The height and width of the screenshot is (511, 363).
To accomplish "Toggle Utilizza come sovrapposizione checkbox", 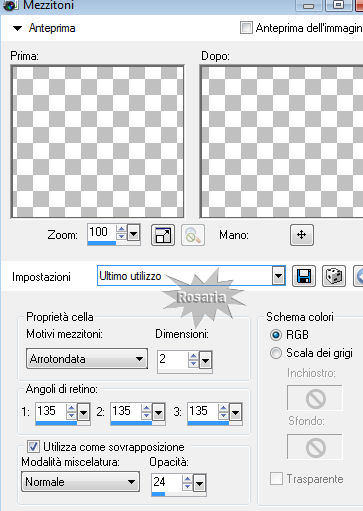I will coord(33,447).
